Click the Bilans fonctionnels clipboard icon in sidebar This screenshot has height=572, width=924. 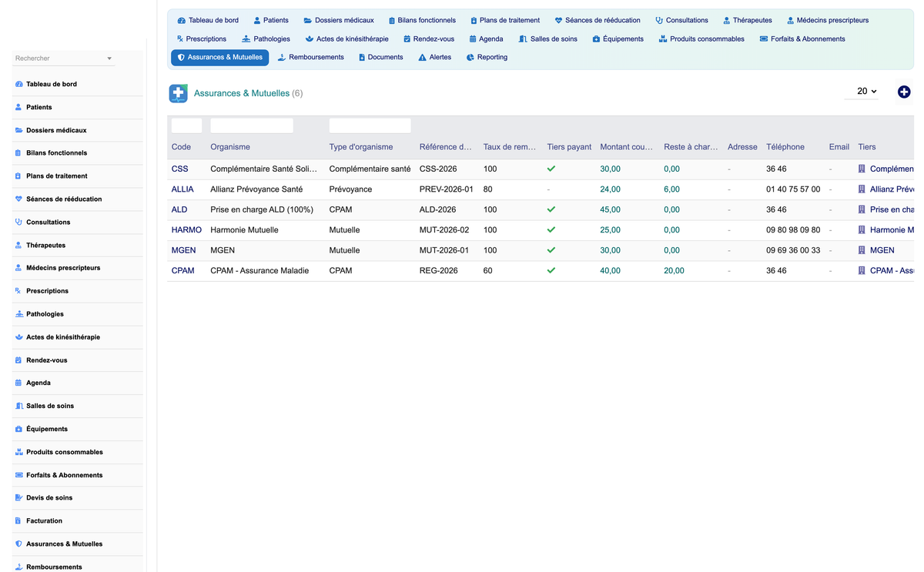[18, 153]
